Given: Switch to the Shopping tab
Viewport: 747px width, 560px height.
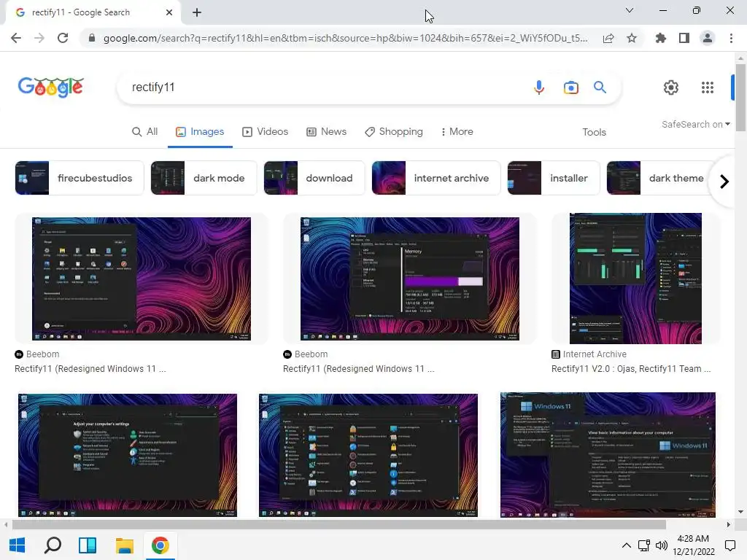Looking at the screenshot, I should [x=393, y=132].
